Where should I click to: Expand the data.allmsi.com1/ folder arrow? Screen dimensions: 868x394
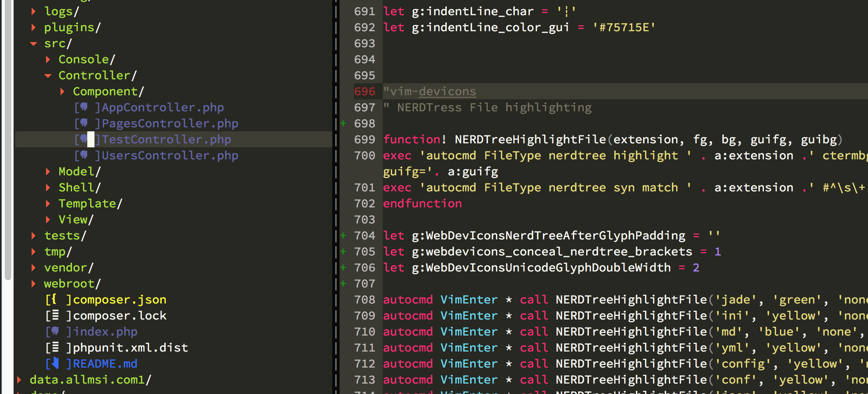tap(19, 380)
